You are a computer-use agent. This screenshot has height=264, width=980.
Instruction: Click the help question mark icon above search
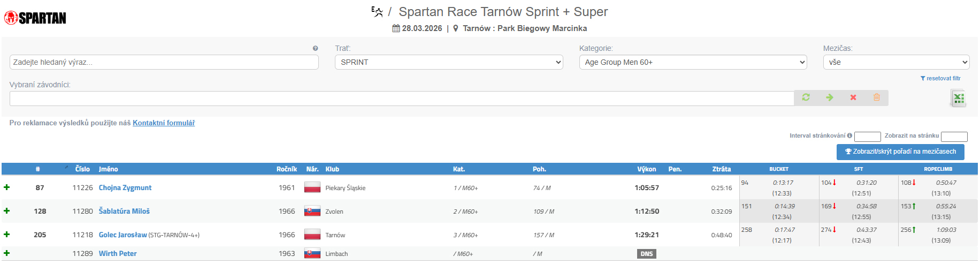[316, 48]
